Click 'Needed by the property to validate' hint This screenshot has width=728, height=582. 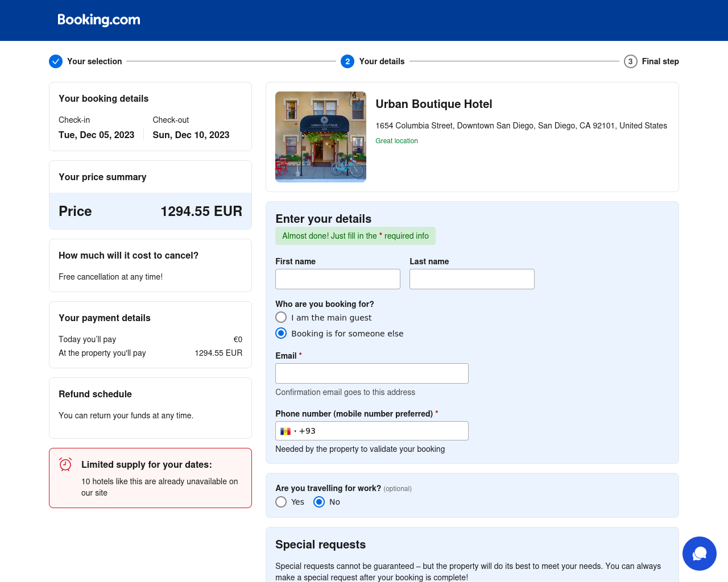coord(360,449)
